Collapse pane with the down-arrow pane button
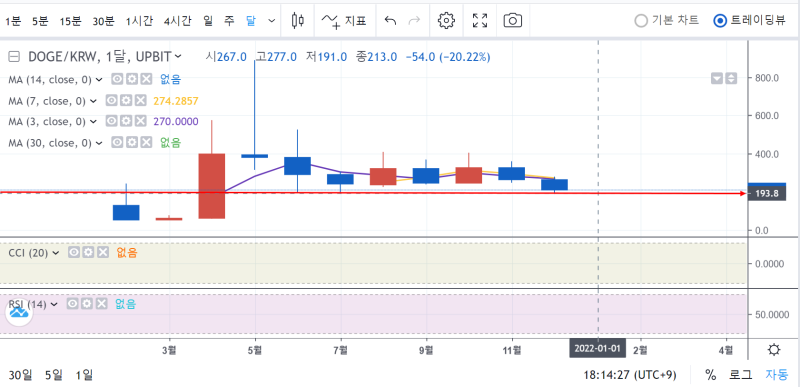The width and height of the screenshot is (800, 387). click(x=717, y=79)
